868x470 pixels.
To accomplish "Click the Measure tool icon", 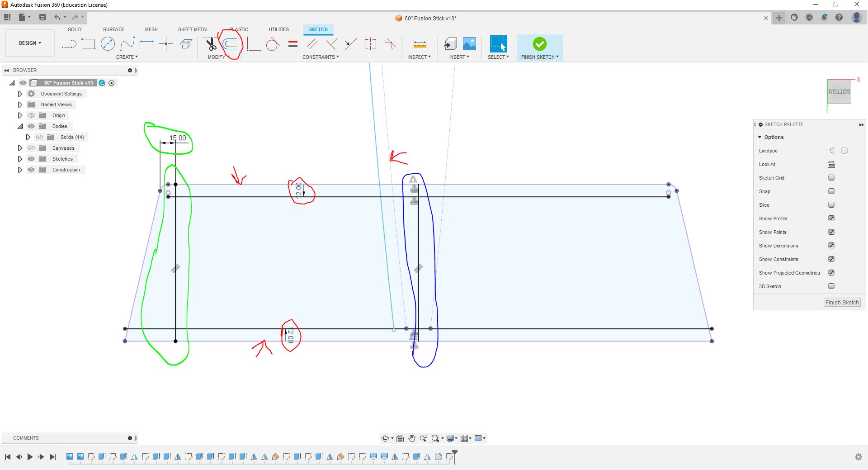I will [420, 44].
